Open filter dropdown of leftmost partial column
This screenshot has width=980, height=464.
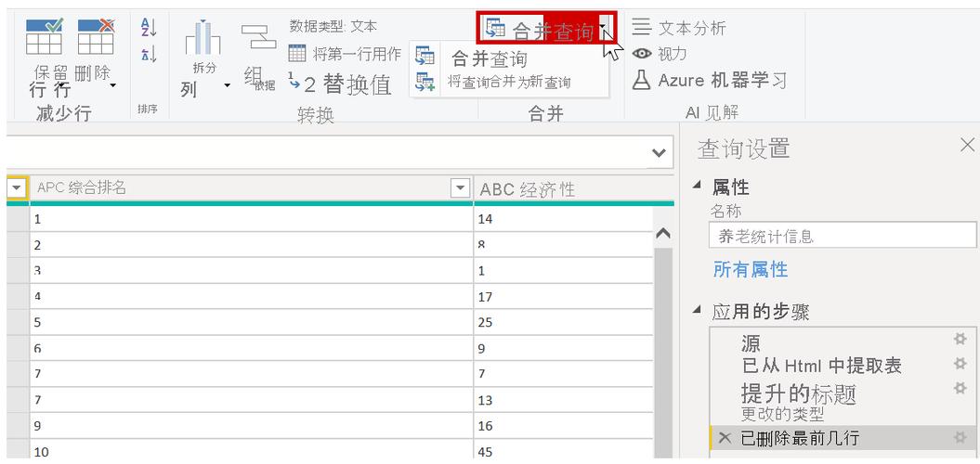point(18,187)
